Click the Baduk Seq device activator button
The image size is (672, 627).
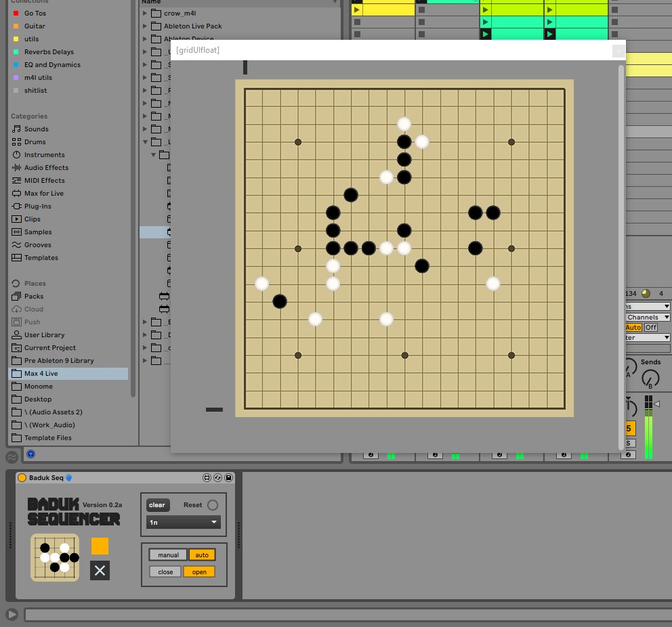tap(22, 478)
